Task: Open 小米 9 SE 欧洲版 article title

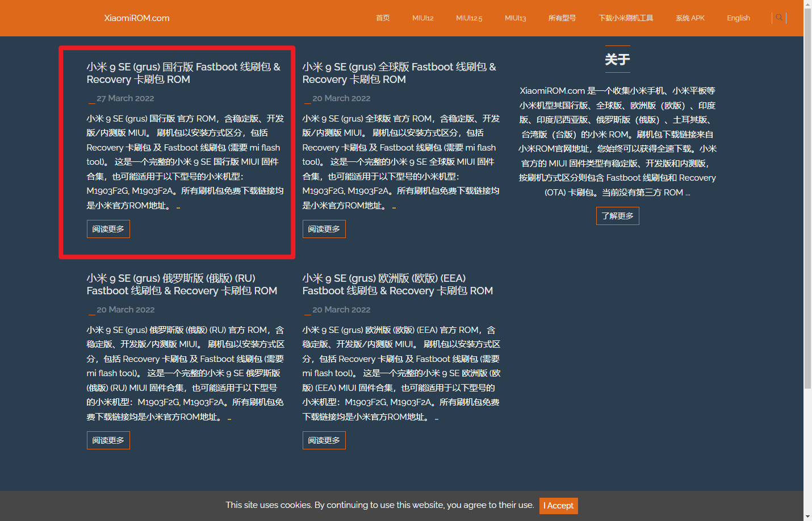Action: tap(397, 285)
